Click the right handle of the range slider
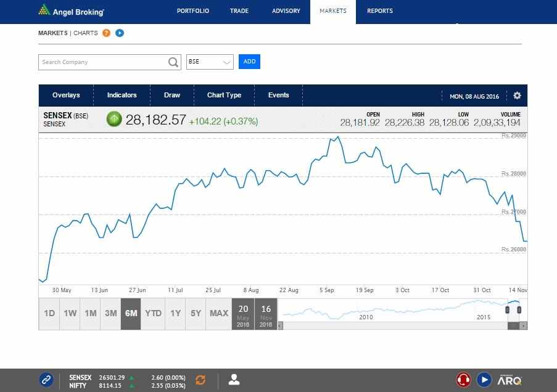This screenshot has height=392, width=557. 519,309
